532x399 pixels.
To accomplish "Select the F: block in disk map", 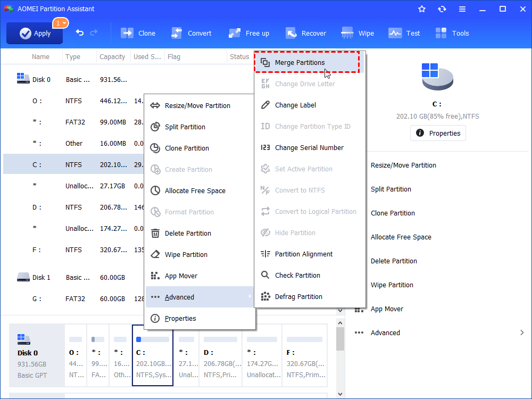I will [304, 355].
